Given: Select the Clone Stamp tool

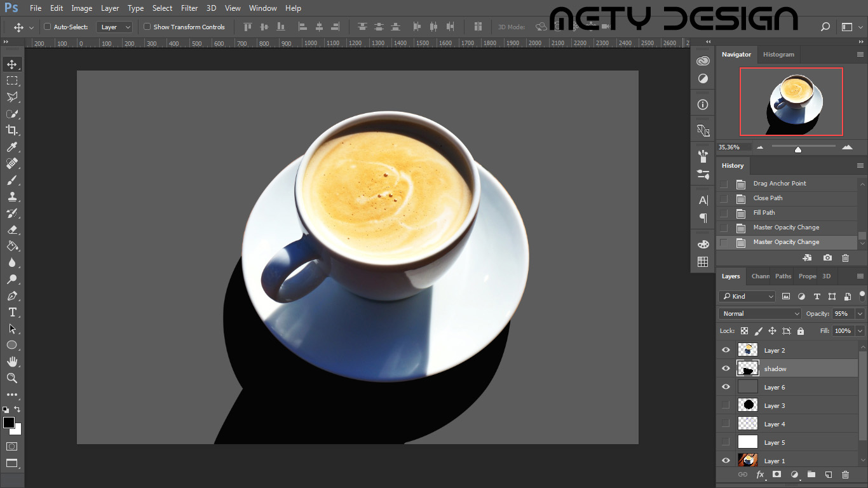Looking at the screenshot, I should click(x=12, y=196).
